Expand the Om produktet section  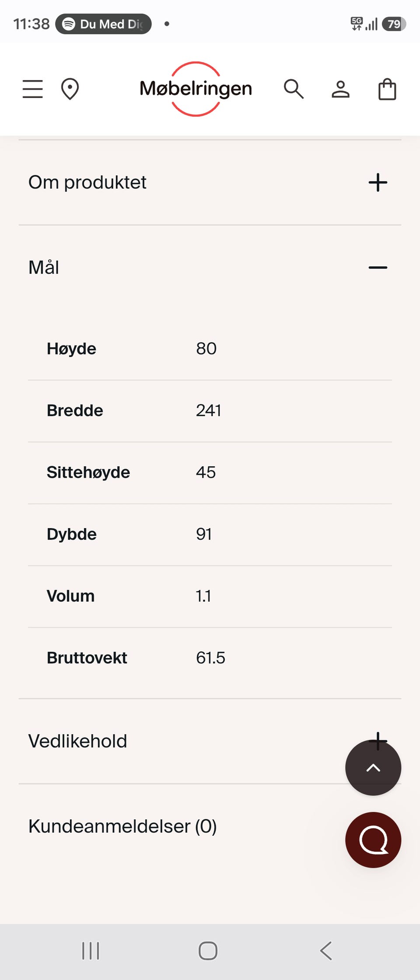pyautogui.click(x=210, y=182)
